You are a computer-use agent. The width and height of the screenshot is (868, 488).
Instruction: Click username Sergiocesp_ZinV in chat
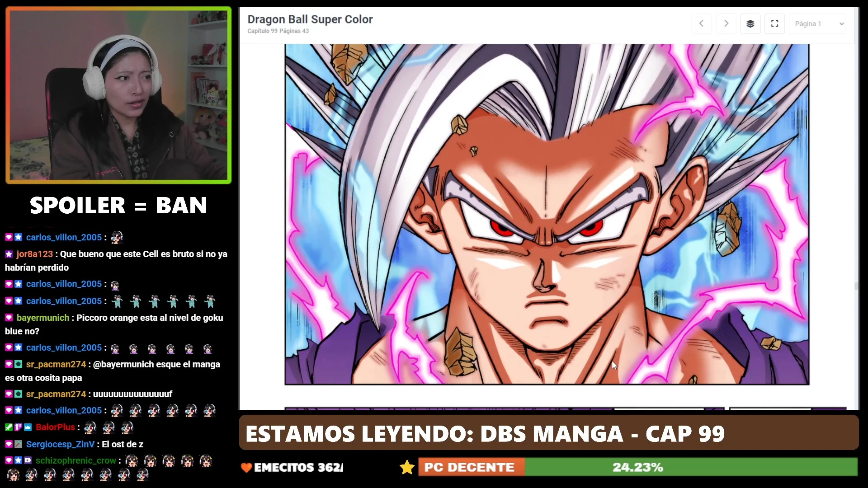[x=60, y=444]
